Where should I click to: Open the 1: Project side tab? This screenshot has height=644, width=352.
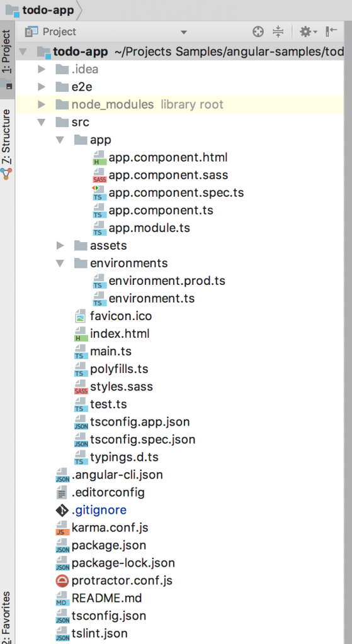click(8, 52)
